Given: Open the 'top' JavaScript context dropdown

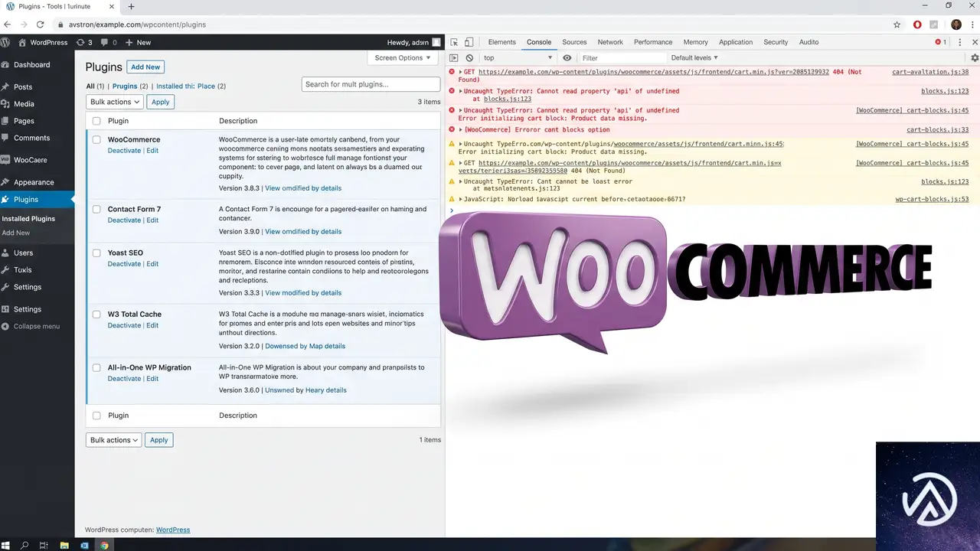Looking at the screenshot, I should pyautogui.click(x=518, y=58).
